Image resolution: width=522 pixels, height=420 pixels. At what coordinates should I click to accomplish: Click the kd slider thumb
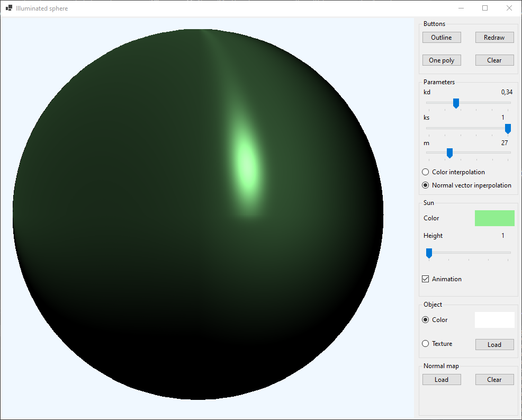456,103
